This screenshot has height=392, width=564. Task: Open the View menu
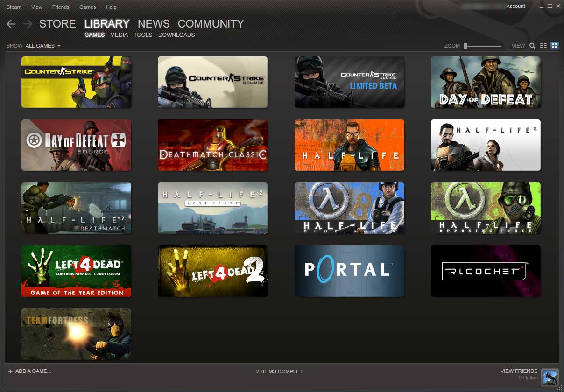(36, 7)
